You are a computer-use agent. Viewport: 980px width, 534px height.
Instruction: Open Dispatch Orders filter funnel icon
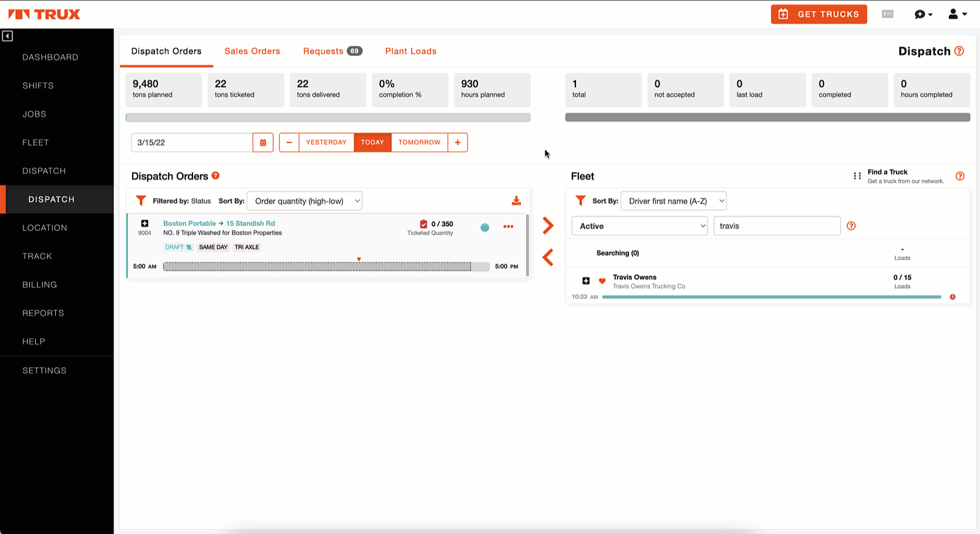pyautogui.click(x=141, y=201)
